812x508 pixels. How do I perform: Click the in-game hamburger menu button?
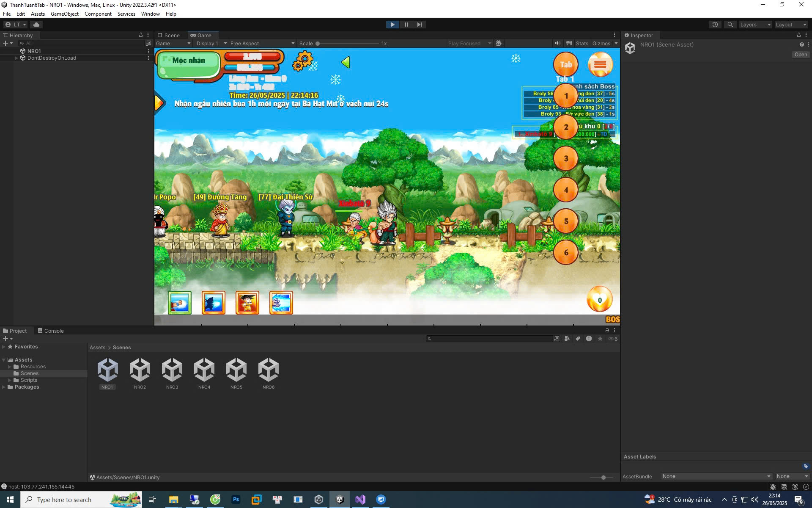click(x=600, y=64)
